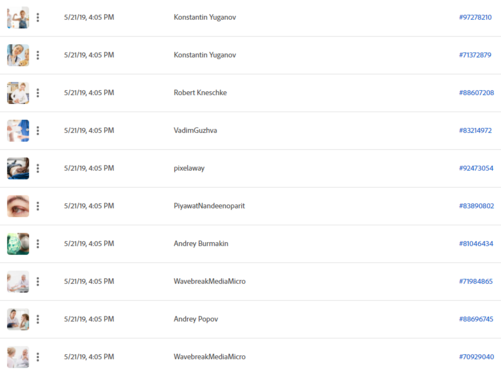Open three-dot menu for VadimGuzhva row
Image resolution: width=501 pixels, height=374 pixels.
click(38, 130)
